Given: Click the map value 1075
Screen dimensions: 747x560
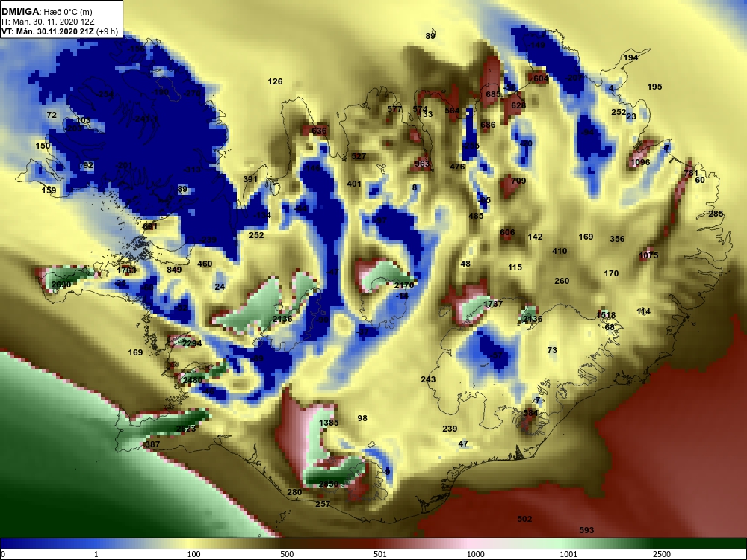Looking at the screenshot, I should click(648, 255).
